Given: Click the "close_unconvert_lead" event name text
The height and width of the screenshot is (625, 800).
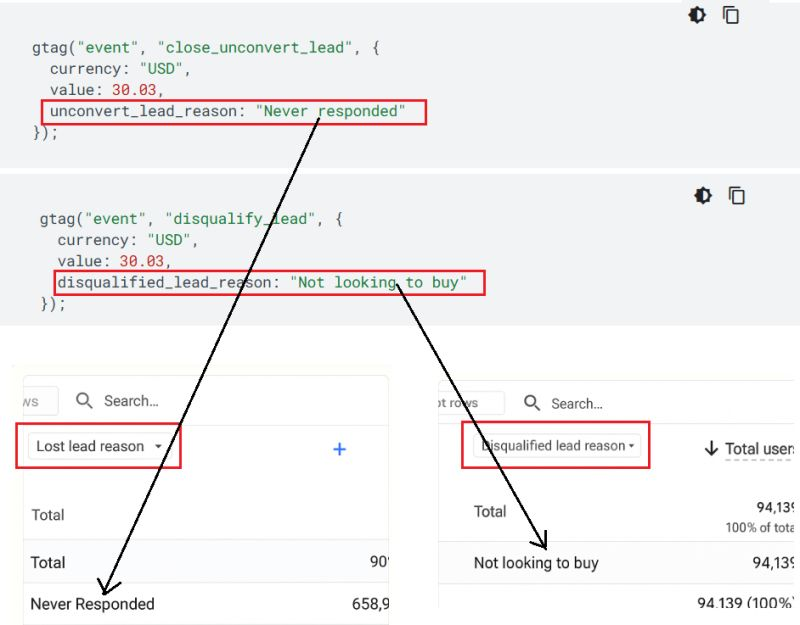Looking at the screenshot, I should 255,47.
